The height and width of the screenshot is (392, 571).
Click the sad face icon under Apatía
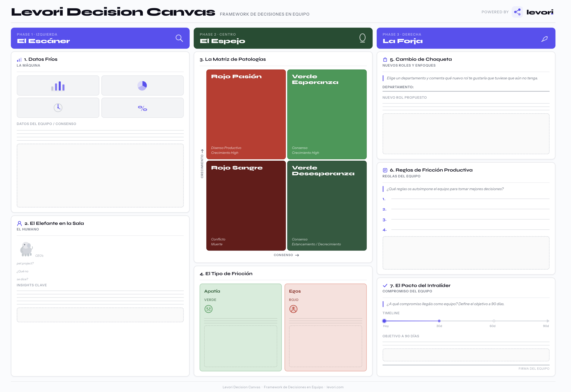(208, 309)
